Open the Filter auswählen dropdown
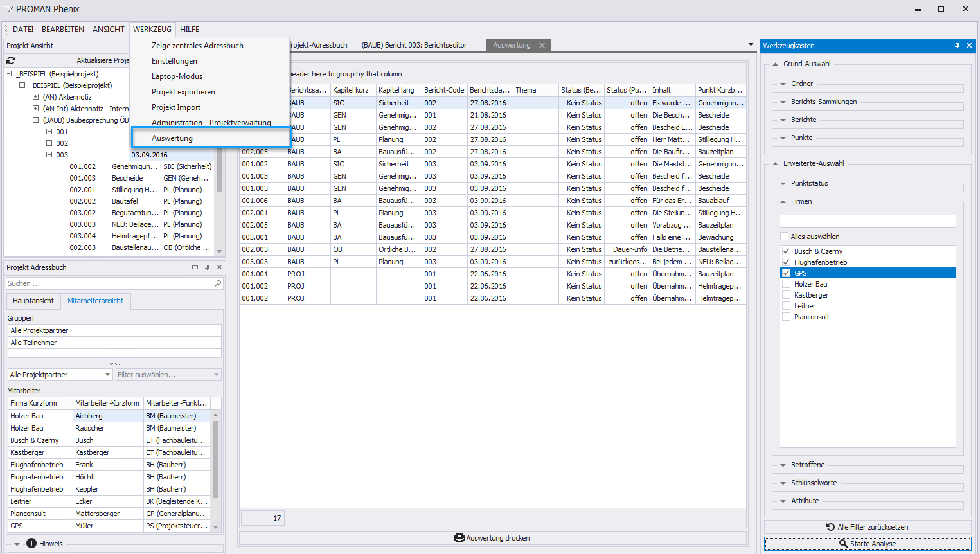This screenshot has height=554, width=980. pos(216,375)
